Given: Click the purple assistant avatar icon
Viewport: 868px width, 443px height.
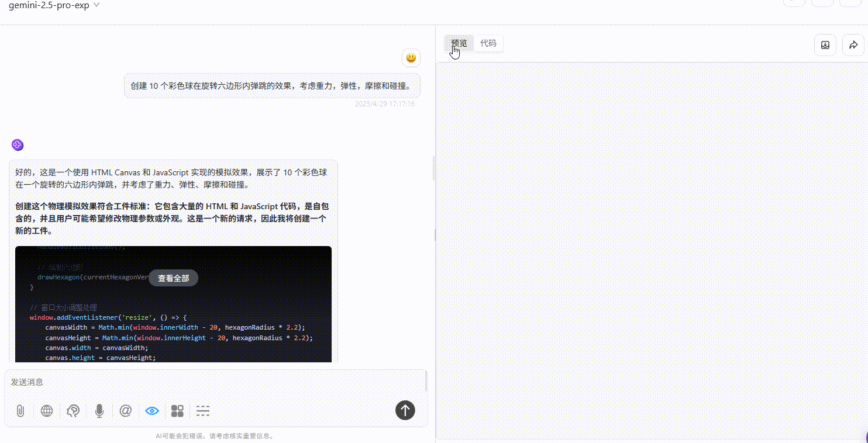Looking at the screenshot, I should click(17, 145).
